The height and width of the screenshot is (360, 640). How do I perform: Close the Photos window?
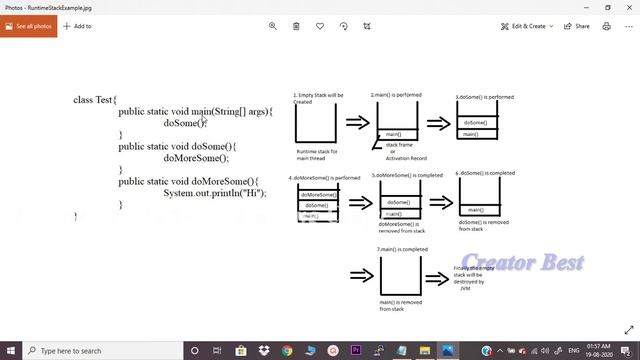(629, 7)
